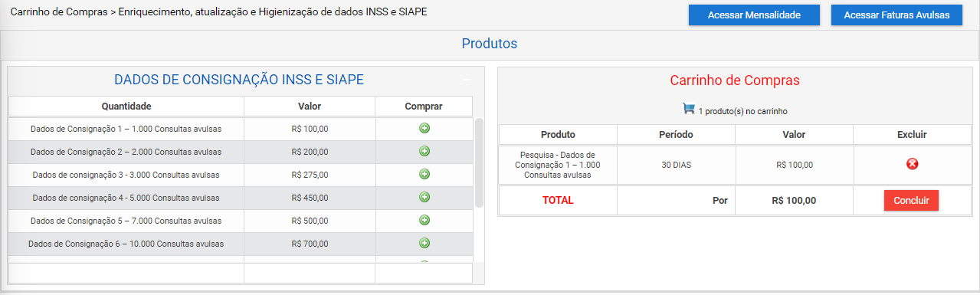Click the Carrinho de Compras heading
This screenshot has width=980, height=295.
click(x=735, y=80)
